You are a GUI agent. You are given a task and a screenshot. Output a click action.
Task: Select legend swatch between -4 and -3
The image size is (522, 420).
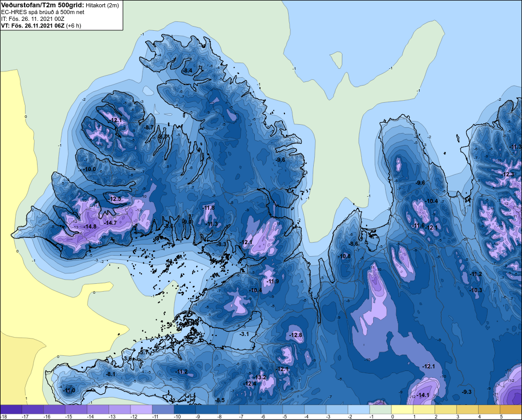click(x=315, y=410)
